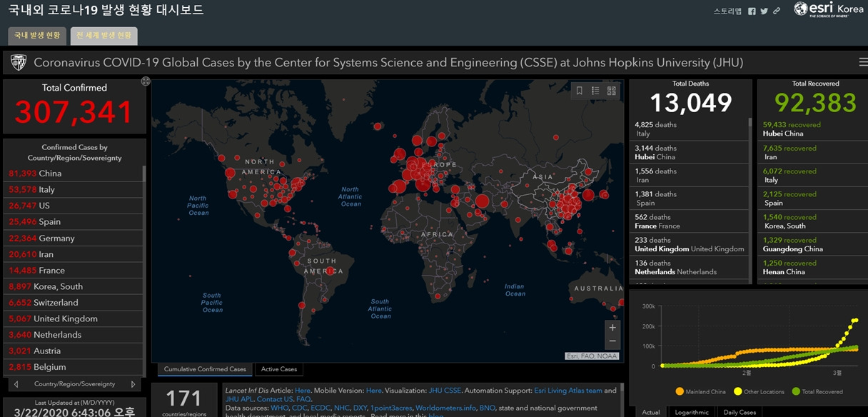Select 1,556 deaths Iran entry
Viewport: 868px width, 417px height.
pyautogui.click(x=688, y=176)
